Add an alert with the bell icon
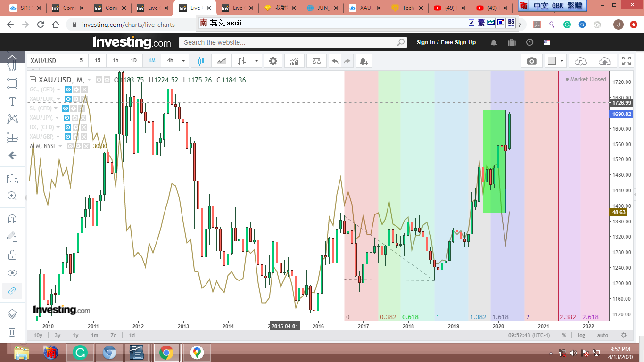This screenshot has height=362, width=644. point(363,61)
